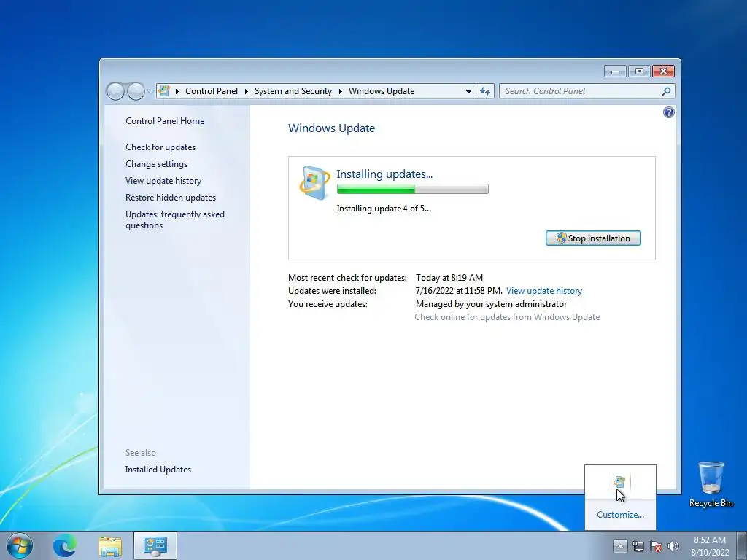Viewport: 747px width, 560px height.
Task: Show hidden icons tray arrow
Action: pyautogui.click(x=620, y=545)
